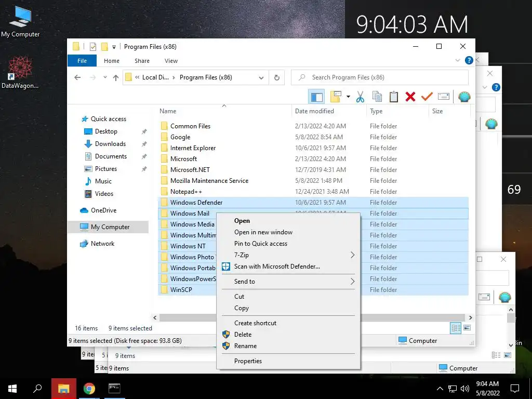Choose Copy from the context menu
Image resolution: width=532 pixels, height=399 pixels.
click(288, 308)
